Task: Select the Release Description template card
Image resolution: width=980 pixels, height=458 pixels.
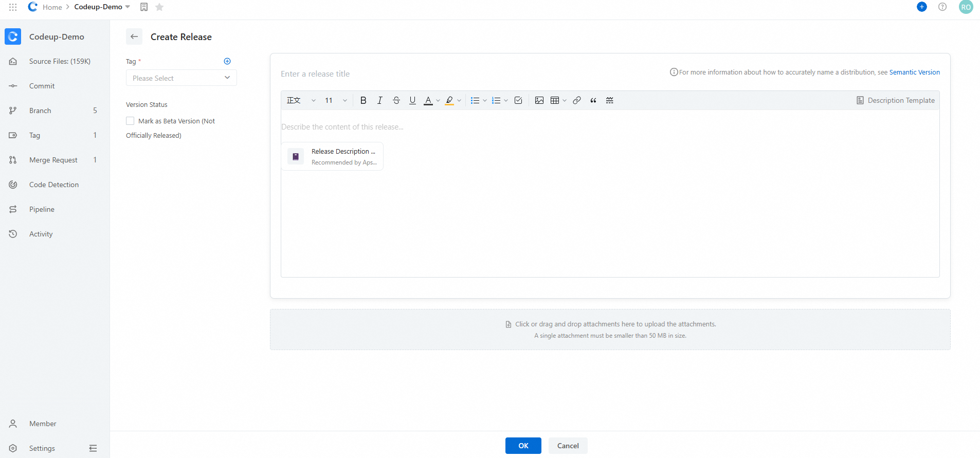Action: 332,156
